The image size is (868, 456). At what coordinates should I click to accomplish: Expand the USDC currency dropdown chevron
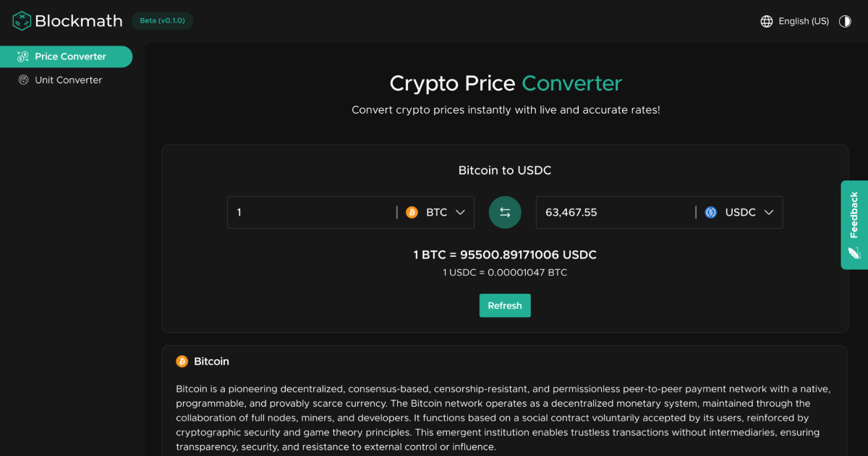(769, 213)
